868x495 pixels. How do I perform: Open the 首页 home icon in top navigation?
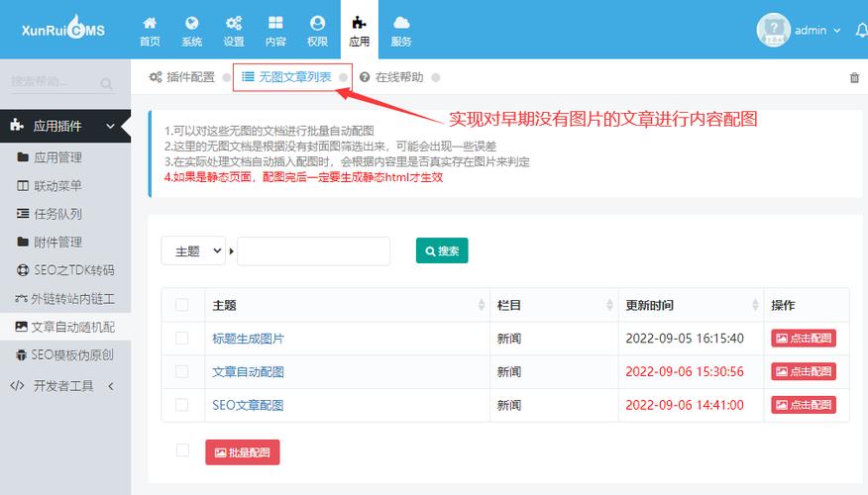(150, 23)
